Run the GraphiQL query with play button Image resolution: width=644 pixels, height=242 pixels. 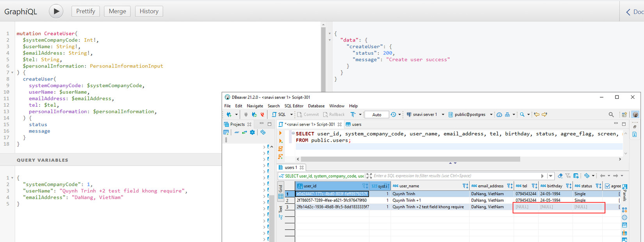click(x=56, y=11)
